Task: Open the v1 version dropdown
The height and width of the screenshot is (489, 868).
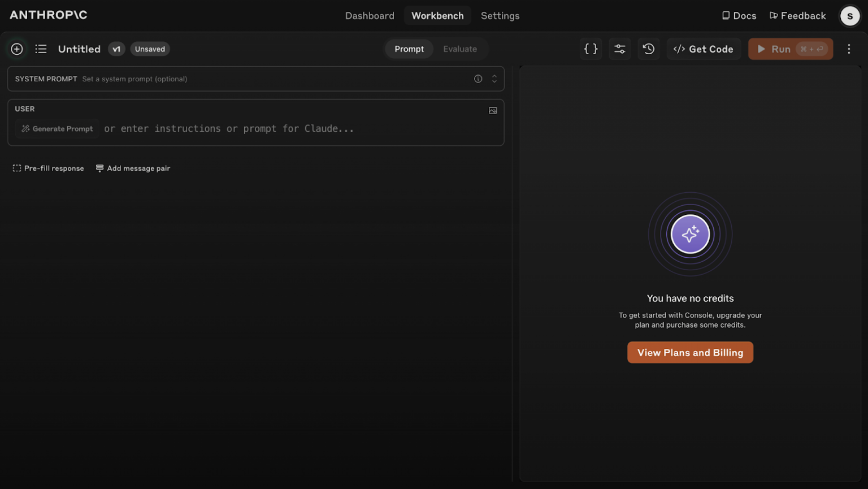Action: pos(116,49)
